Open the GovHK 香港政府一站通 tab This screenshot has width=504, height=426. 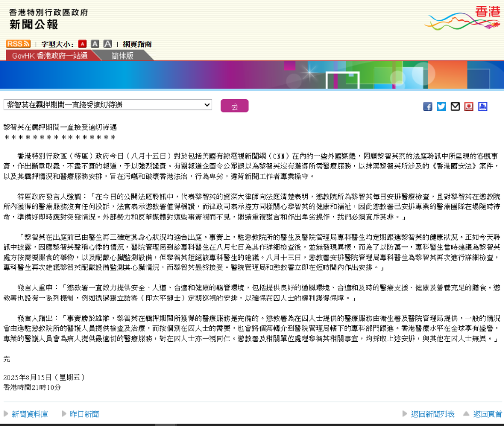point(50,55)
